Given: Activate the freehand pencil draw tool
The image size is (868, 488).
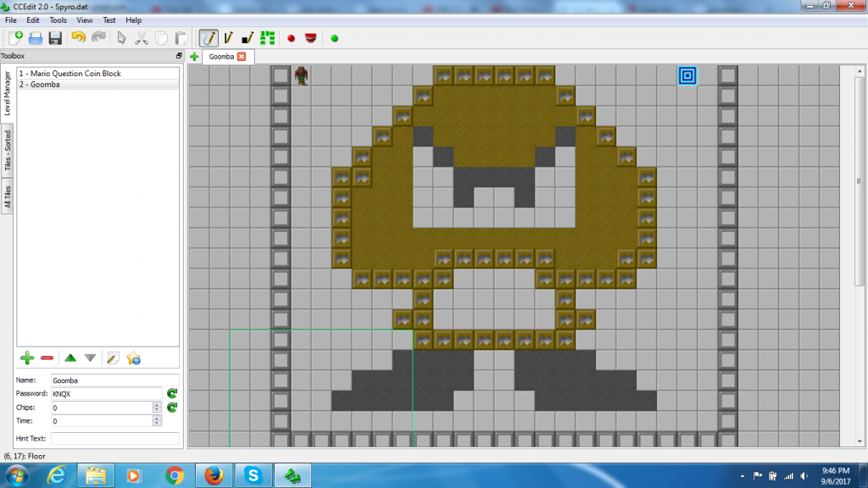Looking at the screenshot, I should pos(209,37).
